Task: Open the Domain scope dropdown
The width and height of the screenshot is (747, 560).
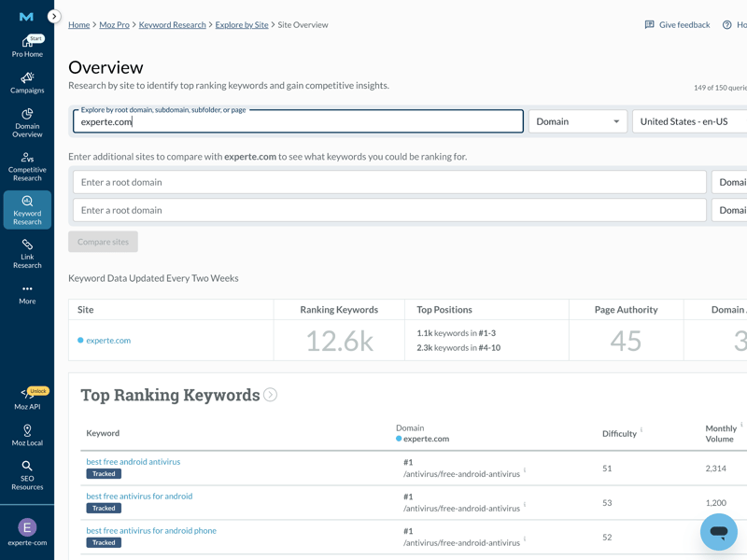Action: 577,121
